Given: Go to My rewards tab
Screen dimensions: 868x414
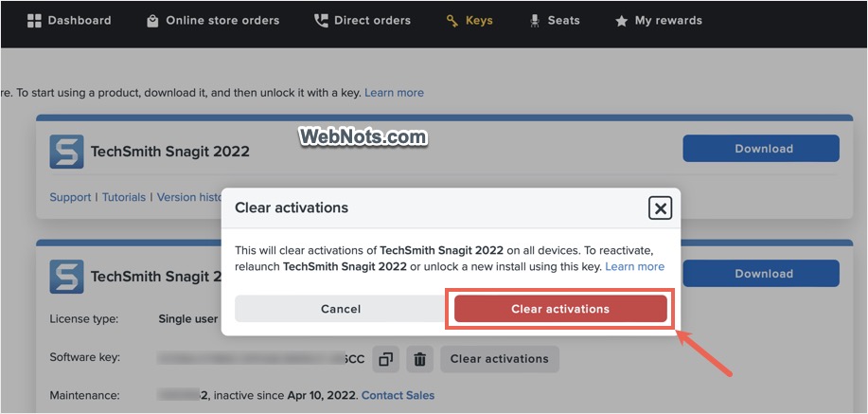Looking at the screenshot, I should [668, 20].
